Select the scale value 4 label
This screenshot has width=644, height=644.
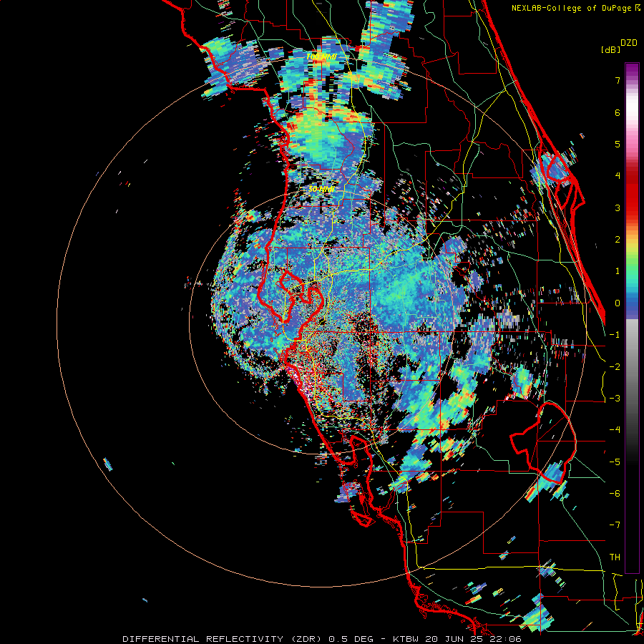(618, 176)
